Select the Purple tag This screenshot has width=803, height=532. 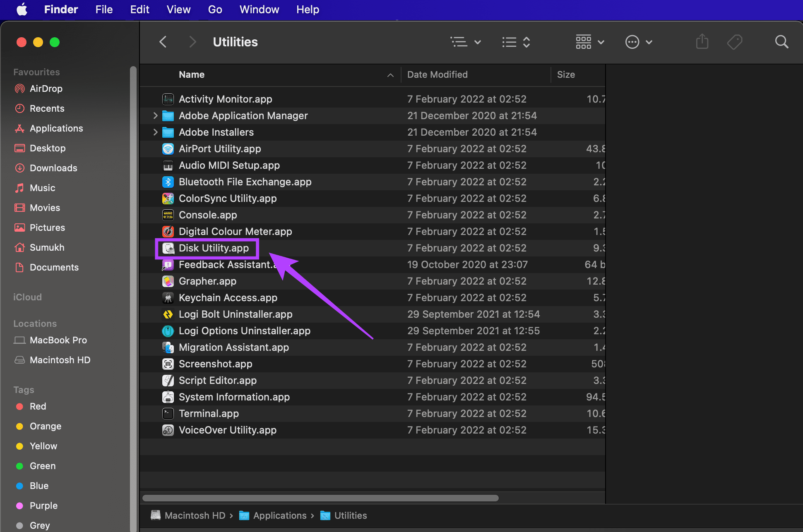tap(43, 506)
